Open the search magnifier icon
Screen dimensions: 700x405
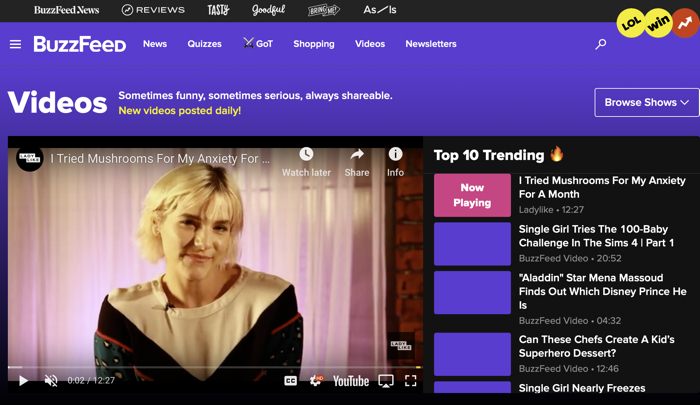(601, 44)
